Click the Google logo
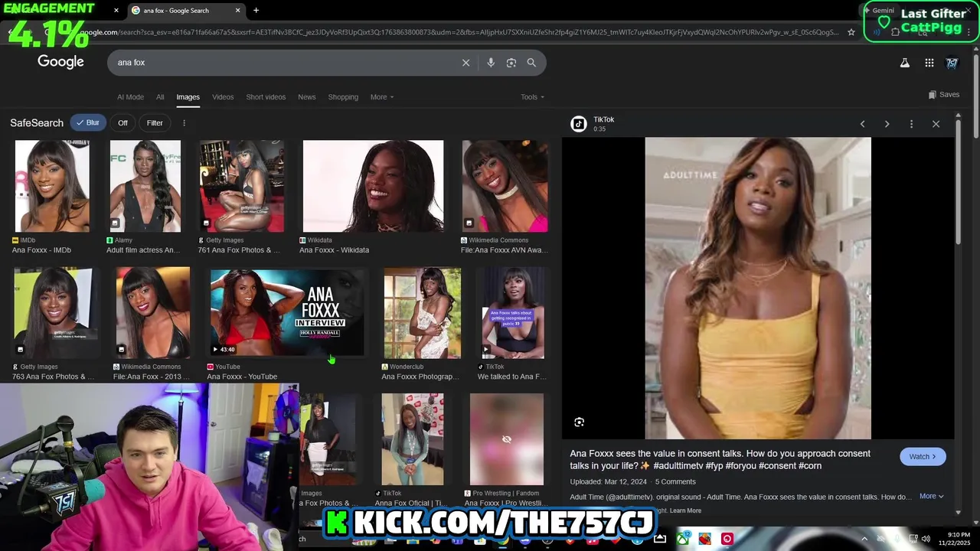The width and height of the screenshot is (980, 551). click(x=60, y=62)
